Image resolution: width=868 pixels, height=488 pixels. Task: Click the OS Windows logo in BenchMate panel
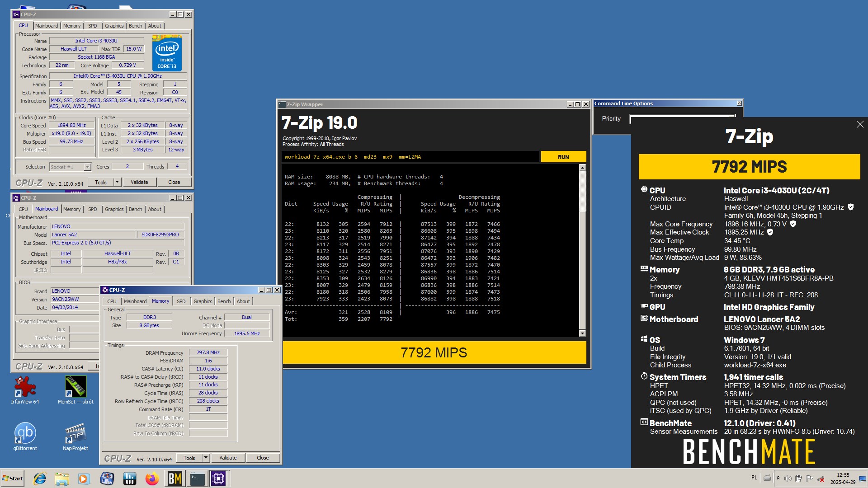tap(644, 339)
